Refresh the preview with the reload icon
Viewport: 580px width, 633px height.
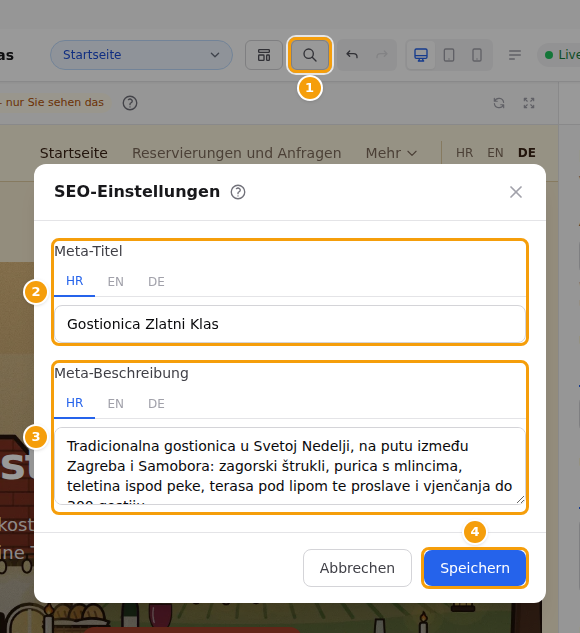click(499, 103)
